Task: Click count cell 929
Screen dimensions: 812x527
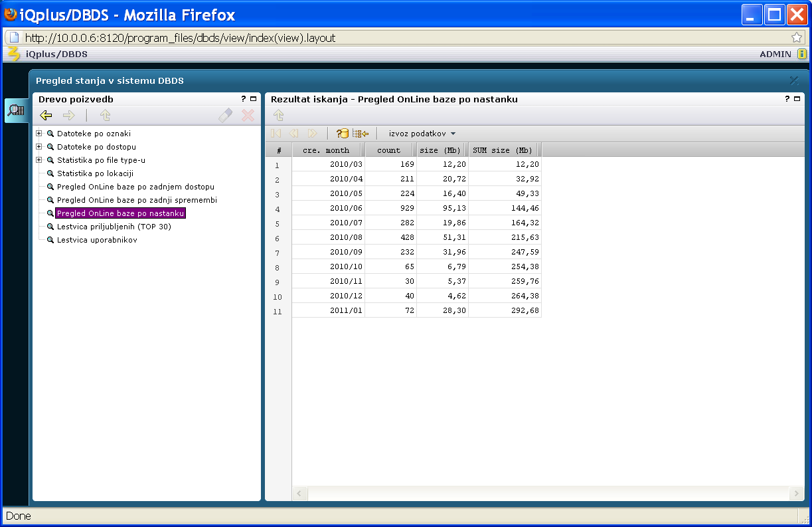Action: pos(390,208)
